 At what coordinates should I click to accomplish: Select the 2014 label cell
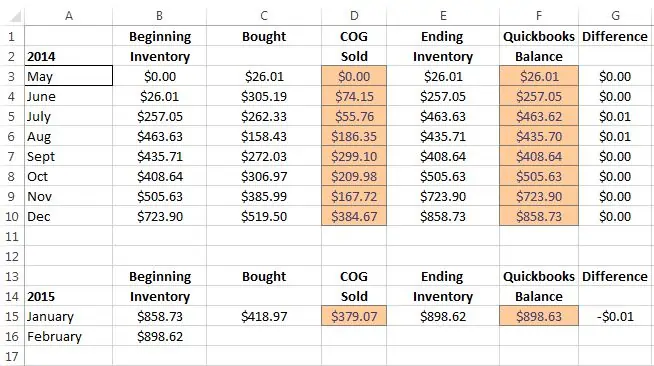point(68,56)
